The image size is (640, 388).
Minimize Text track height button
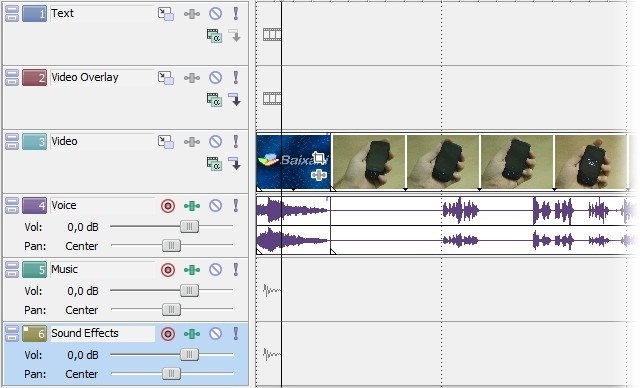pos(12,10)
